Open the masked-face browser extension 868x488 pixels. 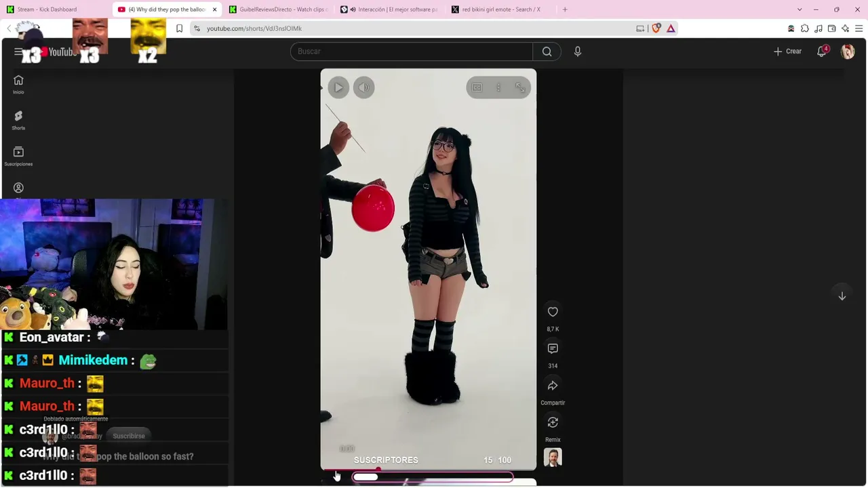click(x=791, y=28)
